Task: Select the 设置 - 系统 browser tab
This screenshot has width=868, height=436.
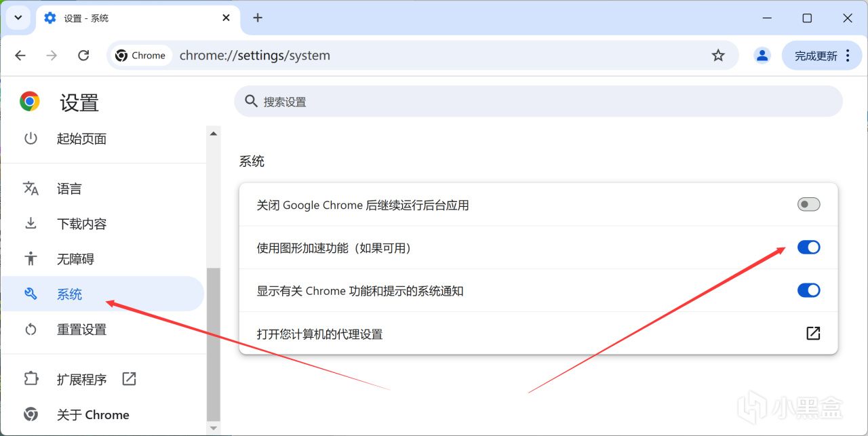Action: point(137,18)
